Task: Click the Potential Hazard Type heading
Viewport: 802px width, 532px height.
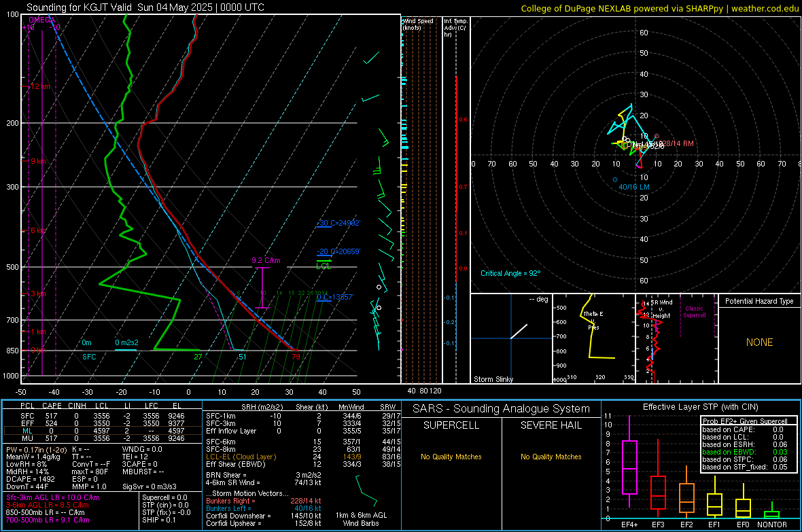Action: tap(760, 301)
